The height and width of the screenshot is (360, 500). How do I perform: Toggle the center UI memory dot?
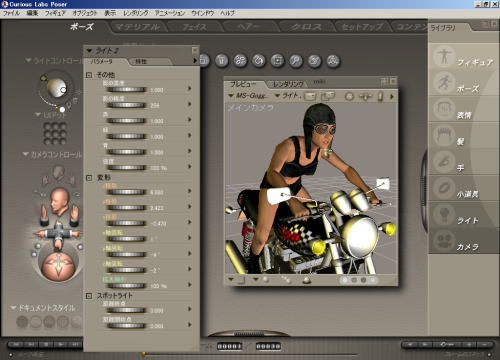55,134
